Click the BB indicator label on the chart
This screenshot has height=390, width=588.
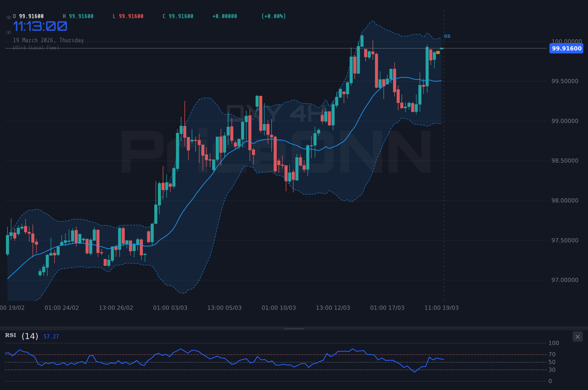[x=447, y=36]
